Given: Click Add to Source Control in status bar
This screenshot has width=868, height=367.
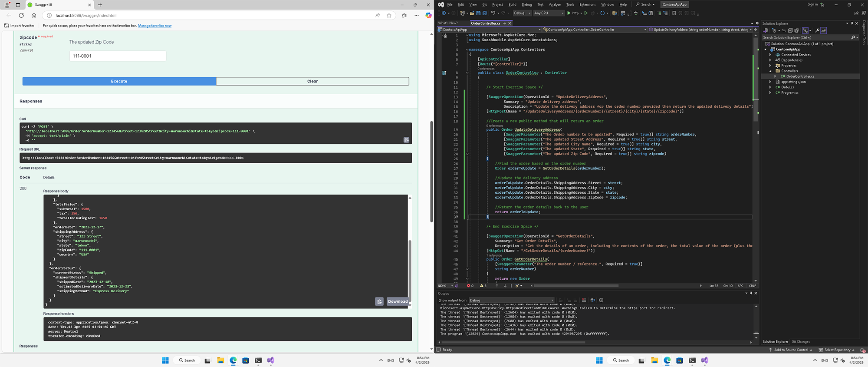Looking at the screenshot, I should pyautogui.click(x=790, y=350).
